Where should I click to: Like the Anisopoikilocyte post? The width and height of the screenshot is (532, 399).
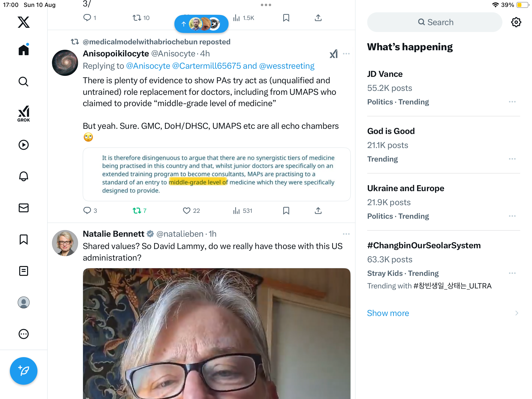coord(186,211)
